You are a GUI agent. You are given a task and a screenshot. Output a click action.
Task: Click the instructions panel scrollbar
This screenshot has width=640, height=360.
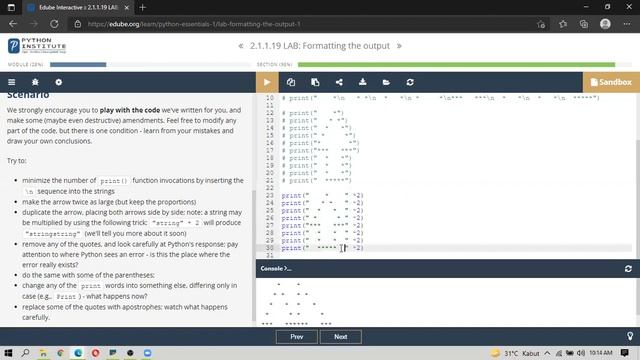(x=253, y=255)
